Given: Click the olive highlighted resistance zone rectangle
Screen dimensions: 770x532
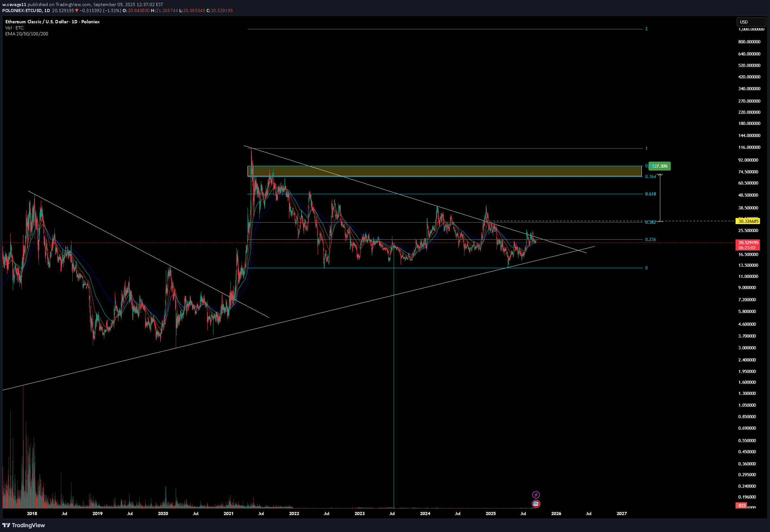Looking at the screenshot, I should click(444, 171).
